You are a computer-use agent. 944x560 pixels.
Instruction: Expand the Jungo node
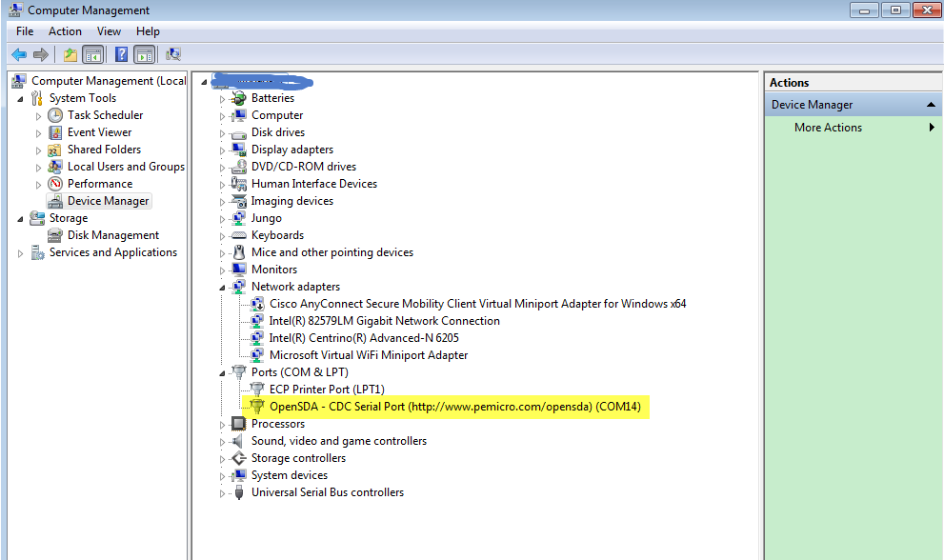tap(222, 219)
